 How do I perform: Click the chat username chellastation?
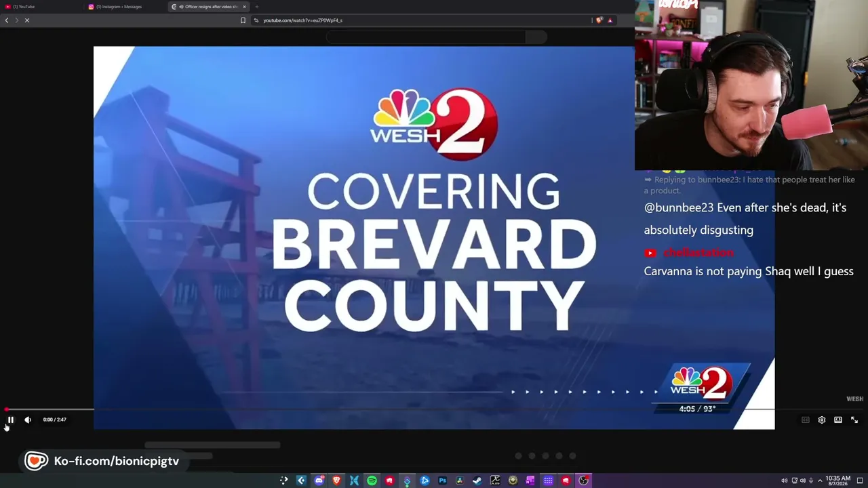(x=698, y=253)
